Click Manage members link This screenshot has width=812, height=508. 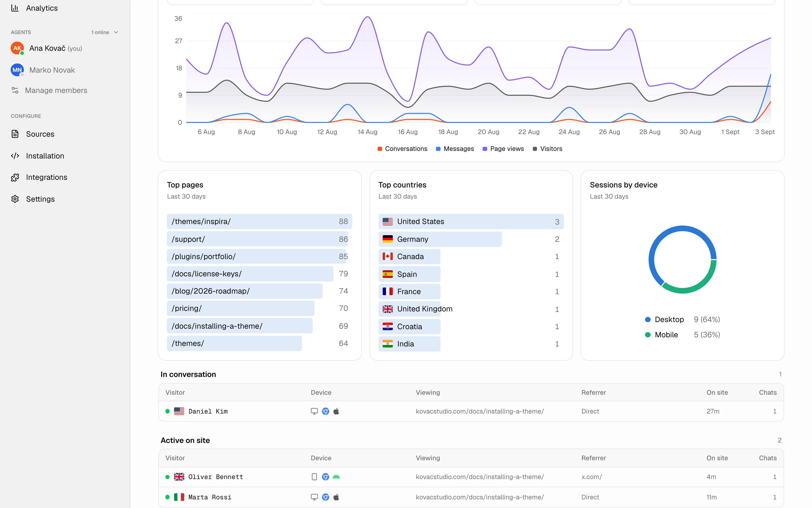tap(56, 90)
